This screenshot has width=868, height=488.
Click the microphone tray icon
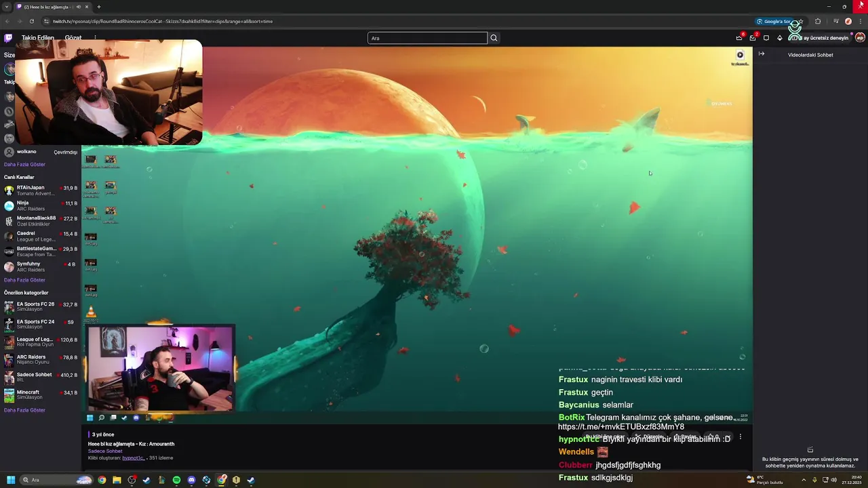click(814, 480)
